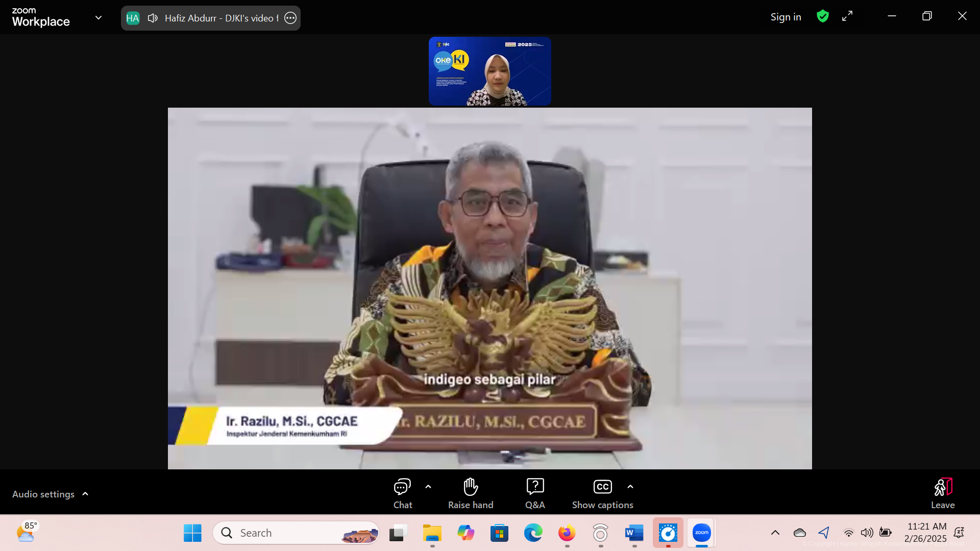Click the Raise hand icon
This screenshot has width=980, height=551.
pos(470,493)
